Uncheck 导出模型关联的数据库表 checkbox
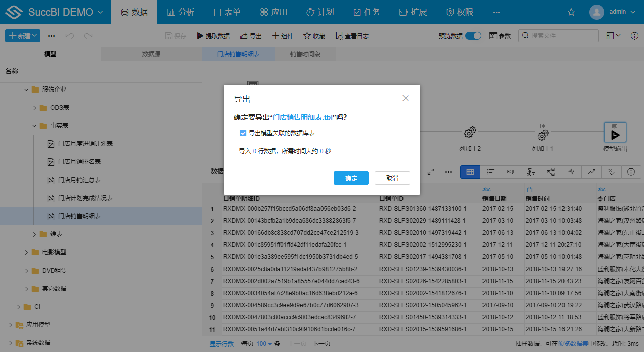This screenshot has width=644, height=352. pos(243,133)
